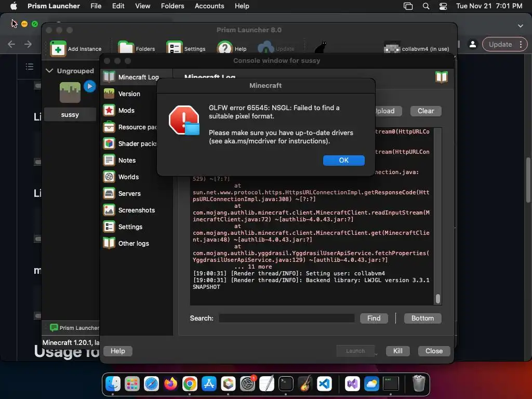
Task: Open the Shader packs page
Action: tap(130, 143)
